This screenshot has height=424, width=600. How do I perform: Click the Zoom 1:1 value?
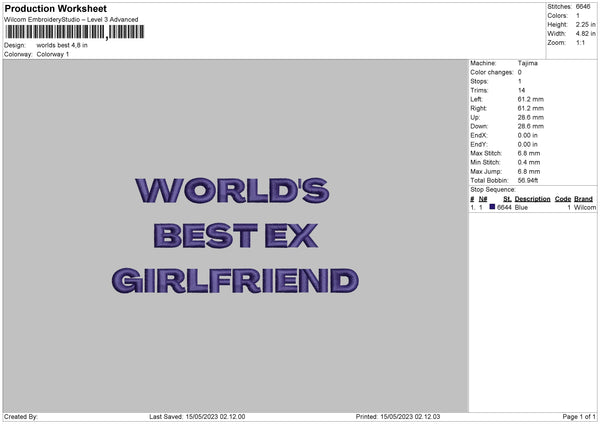(581, 43)
